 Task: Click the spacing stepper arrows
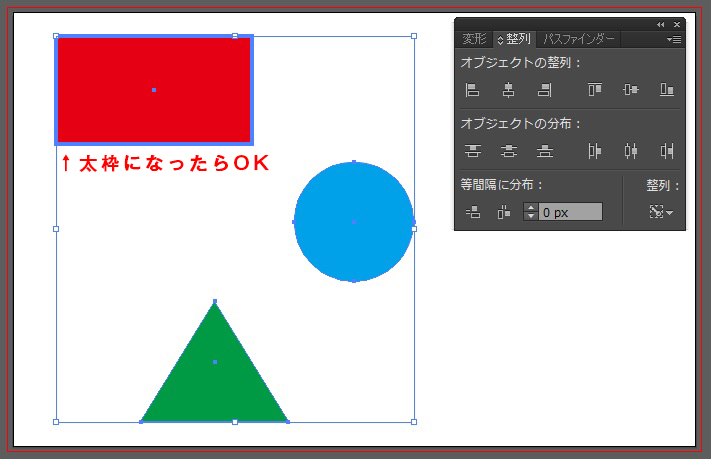pyautogui.click(x=531, y=212)
